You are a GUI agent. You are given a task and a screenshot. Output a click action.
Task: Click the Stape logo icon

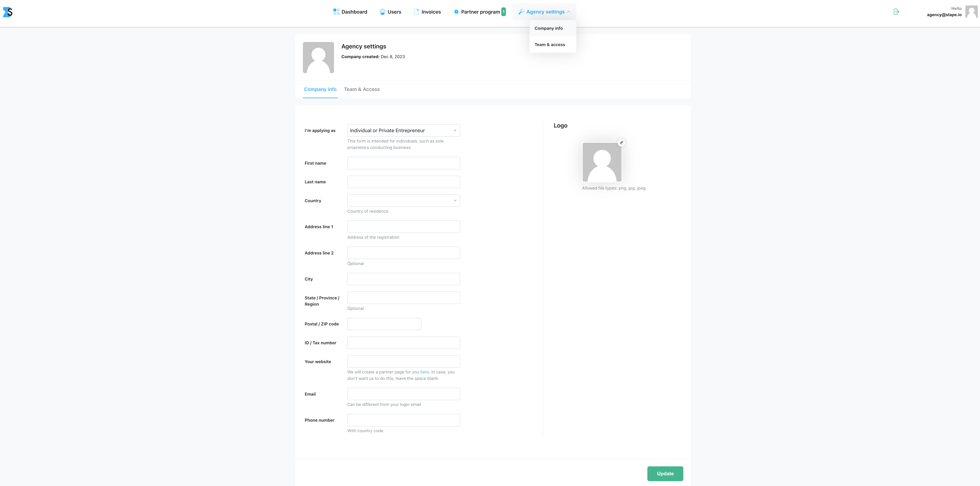coord(8,12)
